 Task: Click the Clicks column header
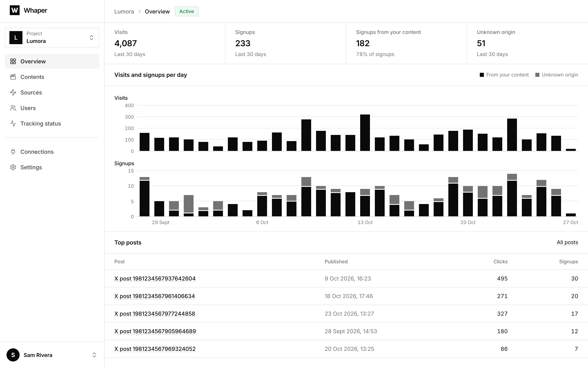[501, 262]
